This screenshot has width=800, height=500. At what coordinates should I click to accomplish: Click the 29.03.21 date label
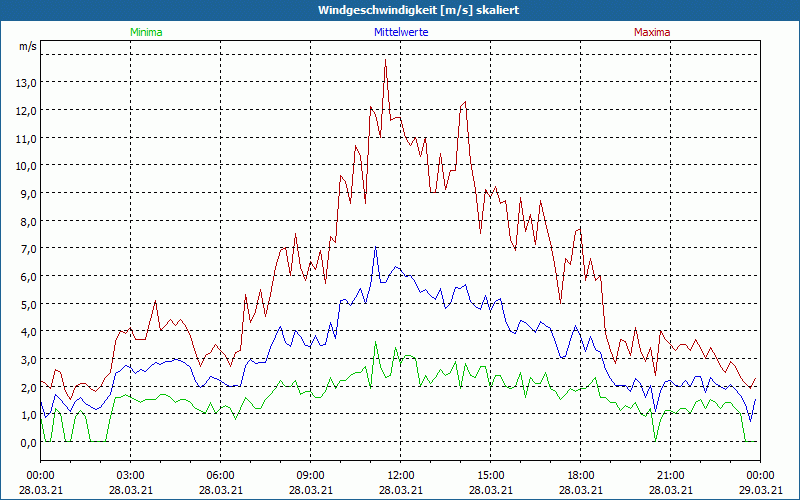(760, 490)
